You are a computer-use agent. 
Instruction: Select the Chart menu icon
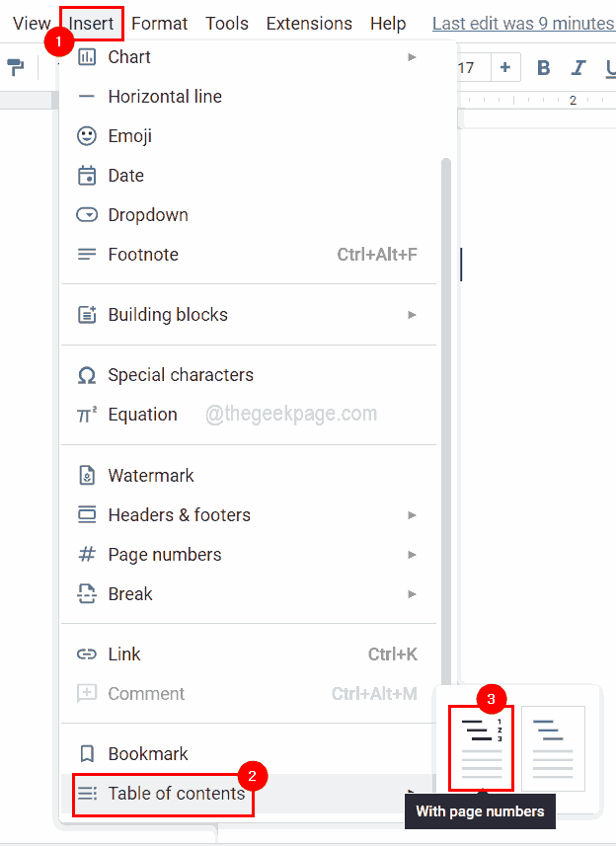coord(88,57)
